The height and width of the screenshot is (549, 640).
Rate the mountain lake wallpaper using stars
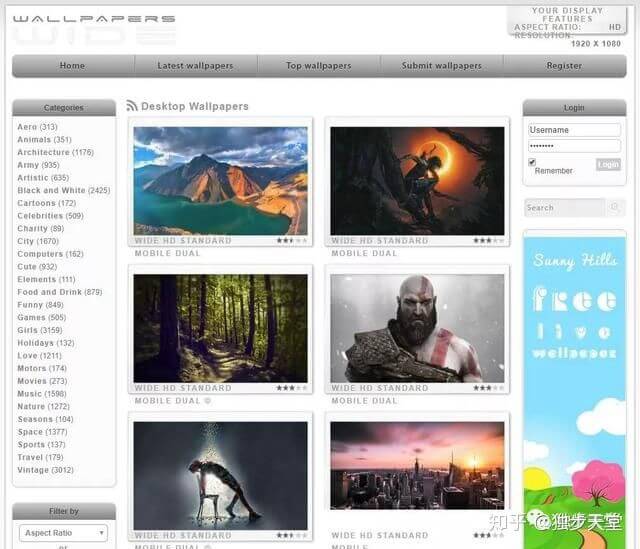point(292,240)
